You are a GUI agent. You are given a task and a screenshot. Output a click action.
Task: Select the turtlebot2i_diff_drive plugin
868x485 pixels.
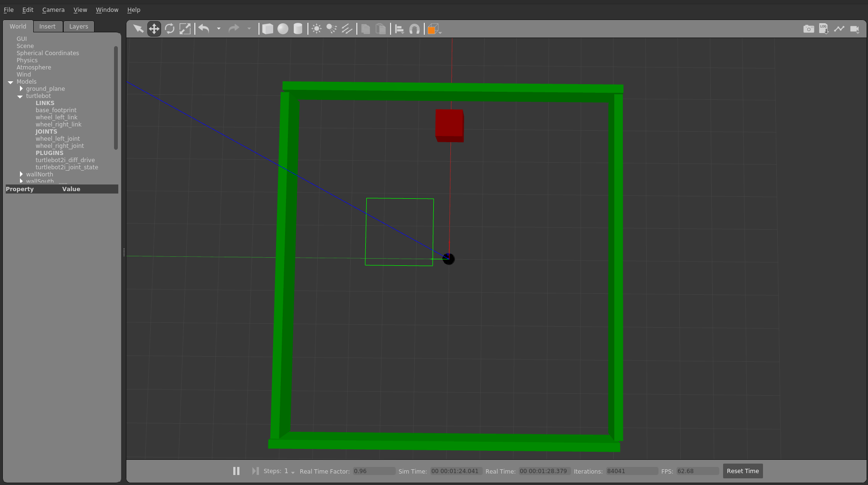coord(65,160)
